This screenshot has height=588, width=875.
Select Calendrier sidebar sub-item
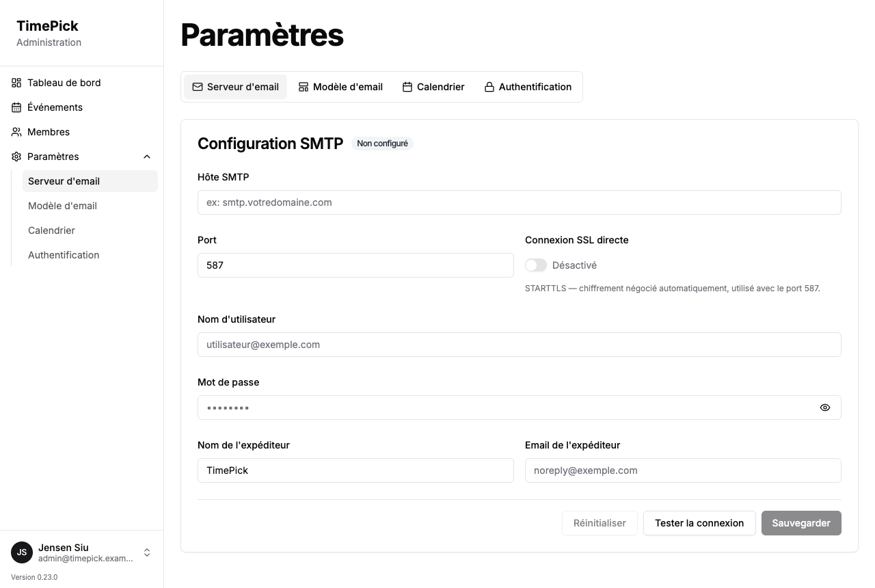click(x=90, y=230)
